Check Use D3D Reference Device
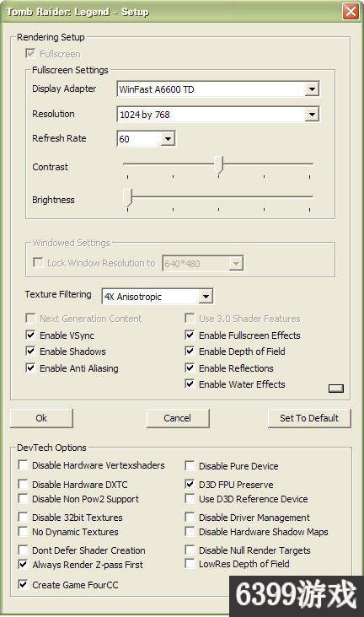364x617 pixels. click(x=190, y=498)
